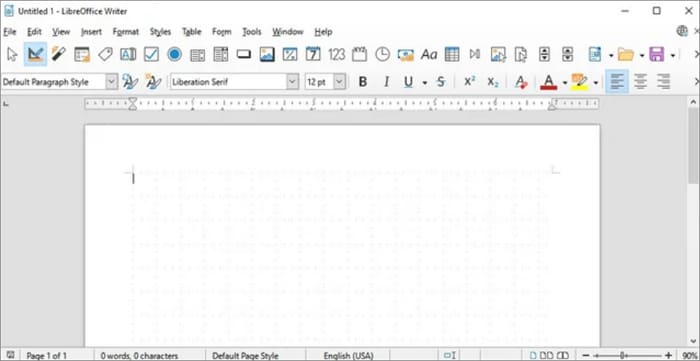
Task: Apply the red Font Color
Action: tap(549, 82)
